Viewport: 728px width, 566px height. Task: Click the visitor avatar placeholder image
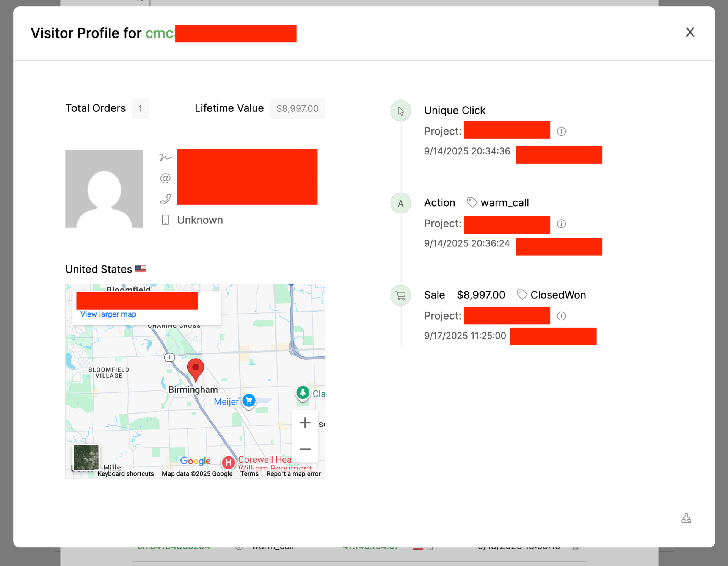click(x=104, y=189)
